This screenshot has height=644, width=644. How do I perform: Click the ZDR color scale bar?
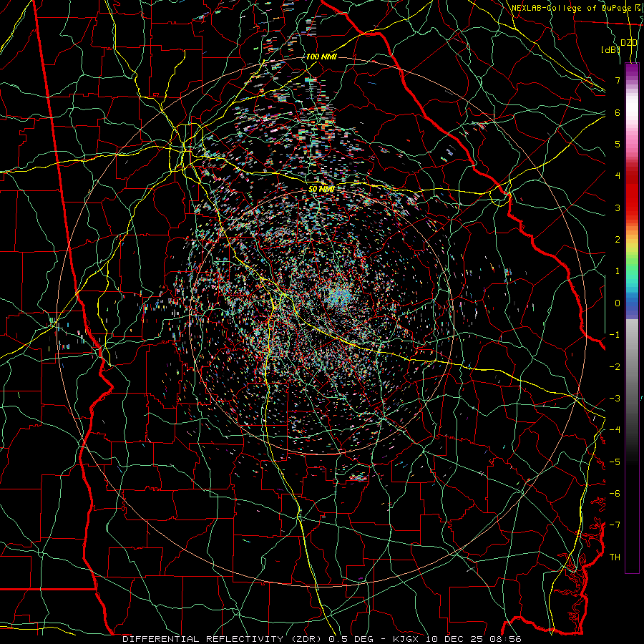tap(632, 318)
